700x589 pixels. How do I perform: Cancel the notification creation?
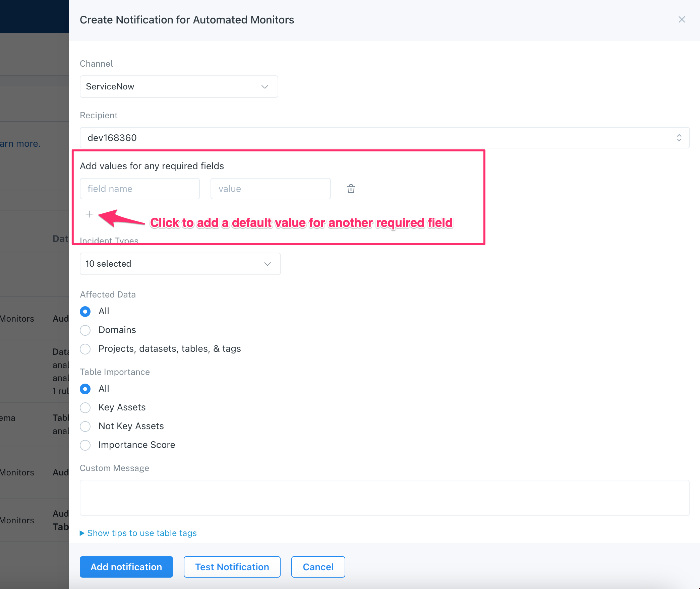318,567
